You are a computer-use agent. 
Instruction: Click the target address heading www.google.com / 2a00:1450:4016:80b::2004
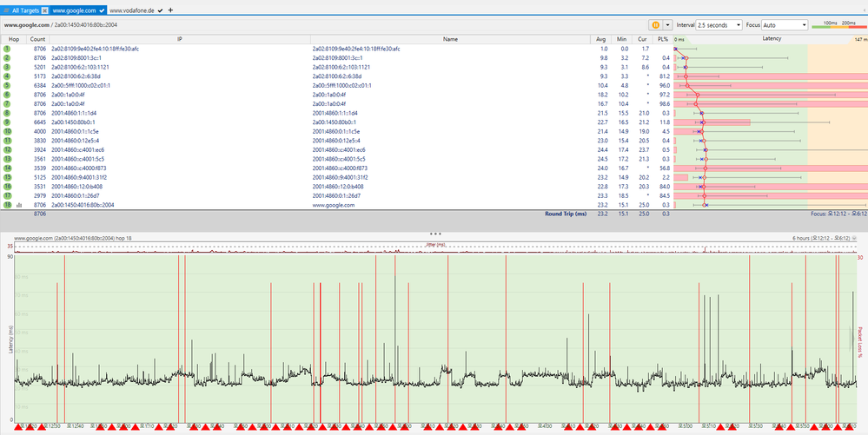60,25
